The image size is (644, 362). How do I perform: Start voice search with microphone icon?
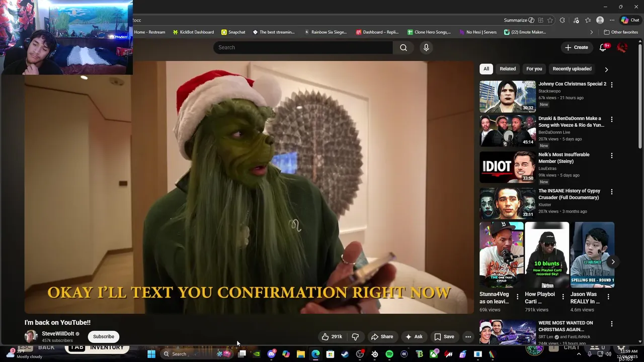click(426, 47)
